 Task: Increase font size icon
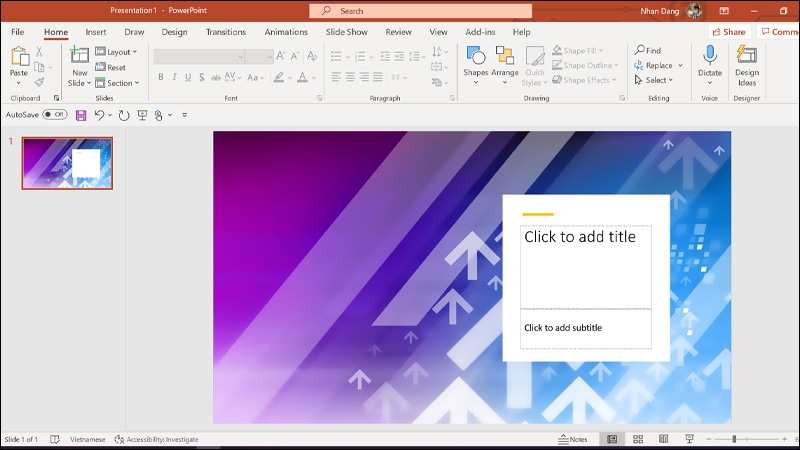[281, 56]
